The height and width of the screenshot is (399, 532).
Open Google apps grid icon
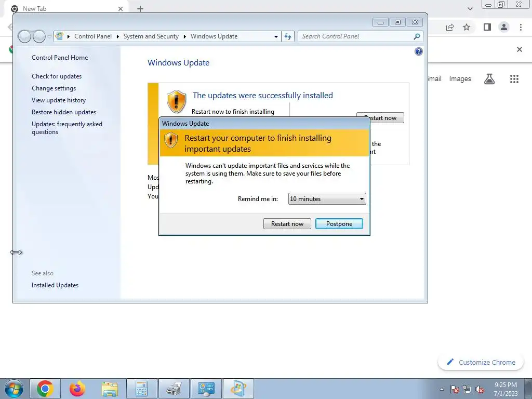coord(514,79)
